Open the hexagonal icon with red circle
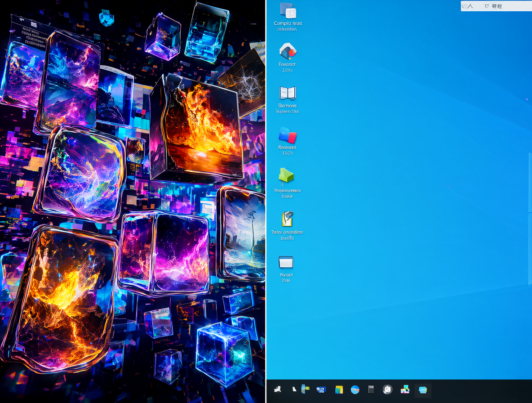This screenshot has width=532, height=403. (x=288, y=51)
